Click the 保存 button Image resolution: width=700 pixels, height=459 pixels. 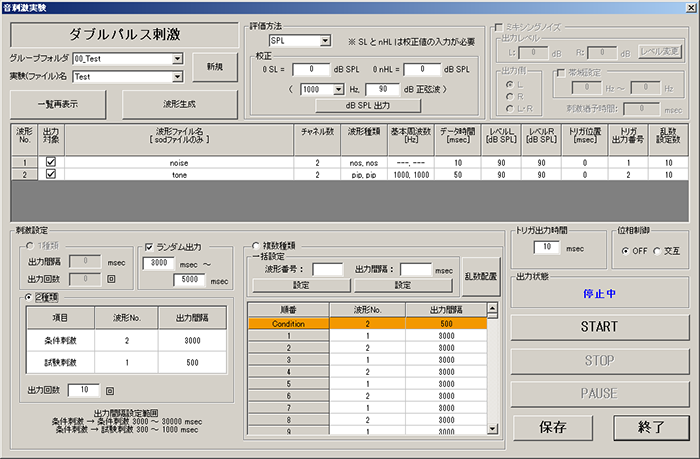click(x=553, y=427)
